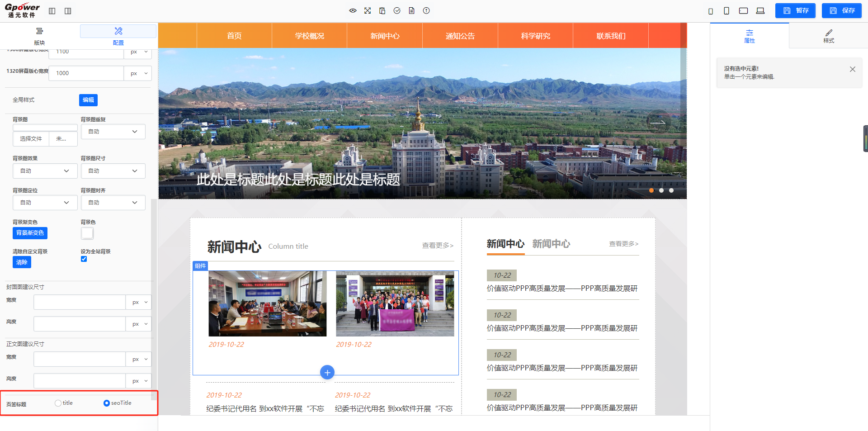Select the seoTitle radio button
Screen dimensions: 868x431
(107, 403)
